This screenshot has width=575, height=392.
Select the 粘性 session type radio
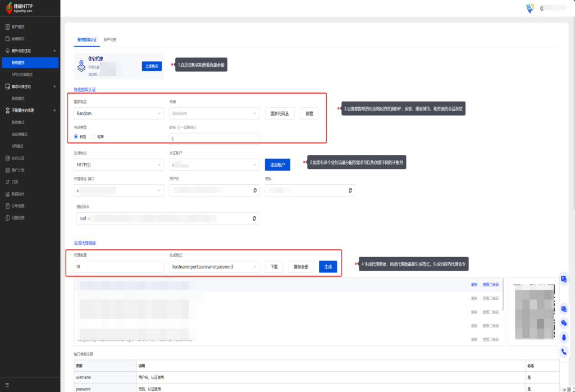click(x=77, y=136)
